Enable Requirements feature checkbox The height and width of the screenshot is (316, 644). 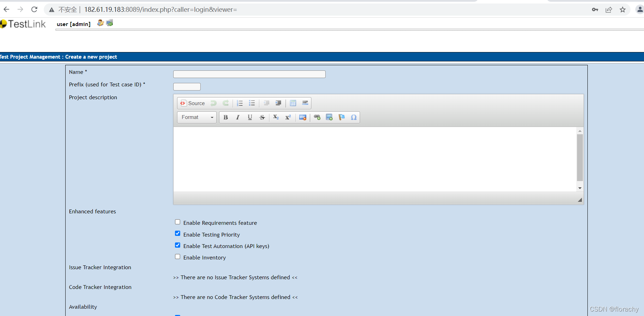(178, 222)
